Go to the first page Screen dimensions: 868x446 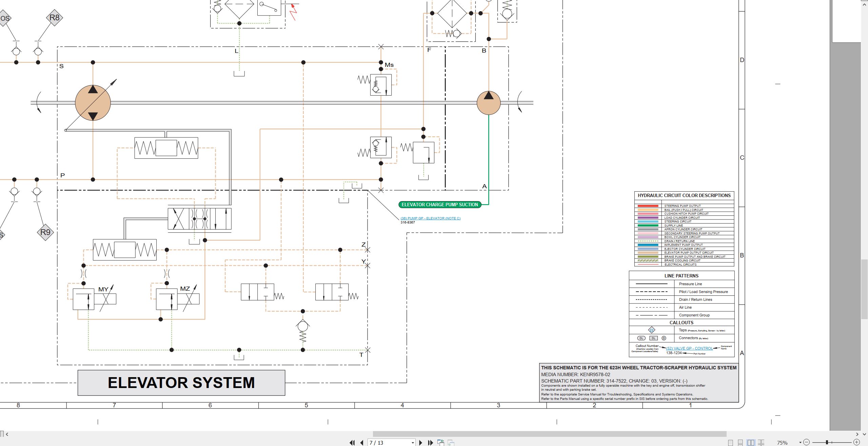point(352,443)
